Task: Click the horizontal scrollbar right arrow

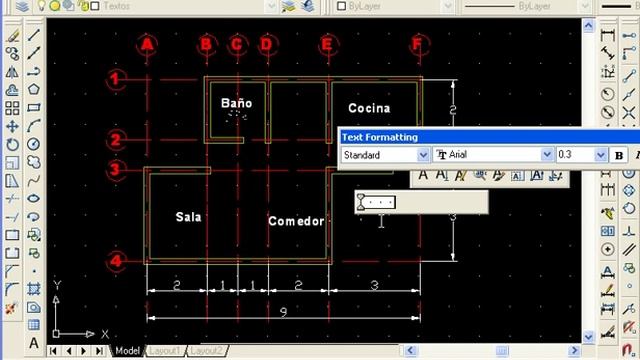Action: coord(574,350)
